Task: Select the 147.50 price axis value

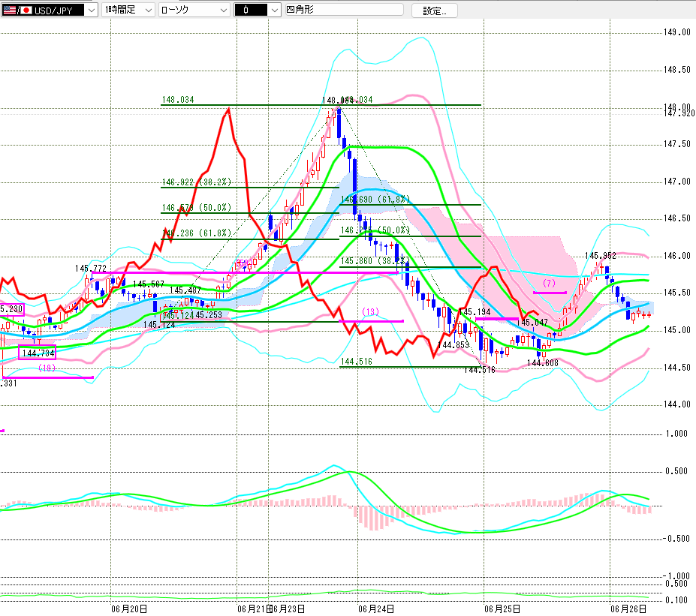Action: pos(677,144)
